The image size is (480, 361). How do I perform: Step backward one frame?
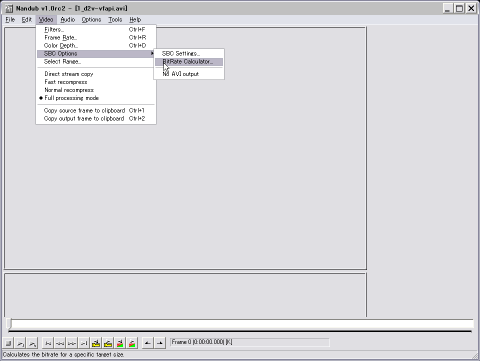[60, 343]
